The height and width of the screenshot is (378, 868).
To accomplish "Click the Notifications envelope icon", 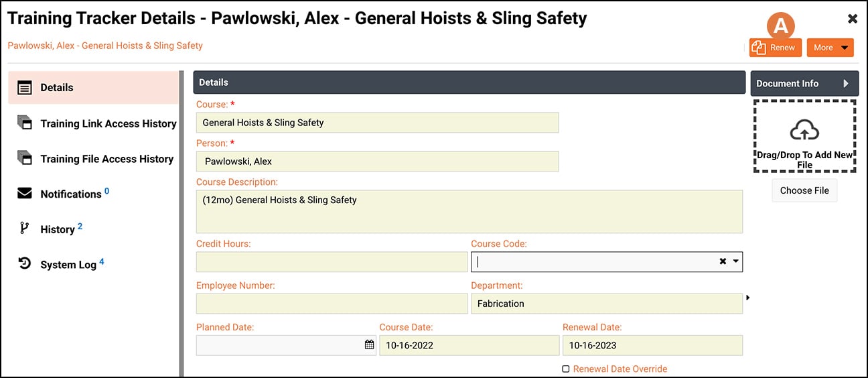I will pyautogui.click(x=25, y=194).
